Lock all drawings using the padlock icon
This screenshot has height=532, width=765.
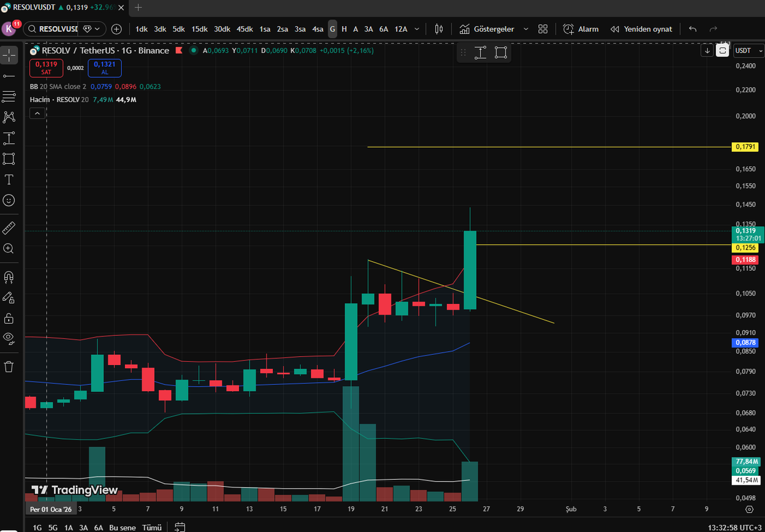pyautogui.click(x=9, y=318)
